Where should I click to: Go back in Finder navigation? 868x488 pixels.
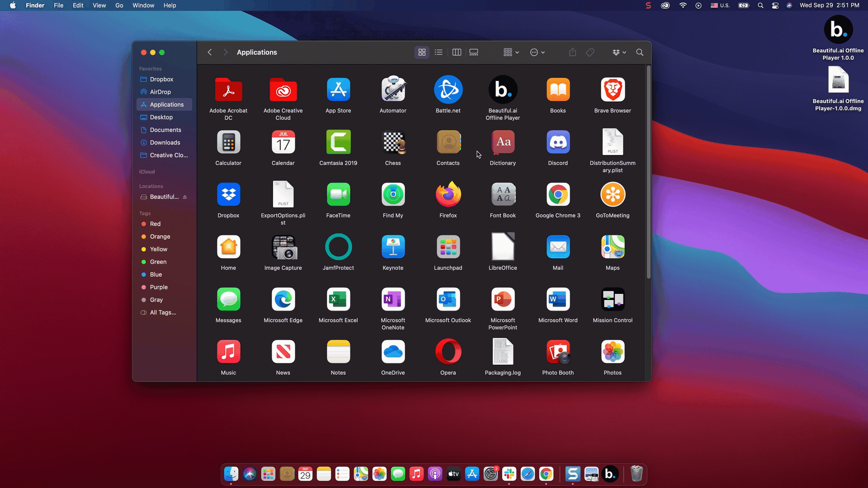coord(210,52)
